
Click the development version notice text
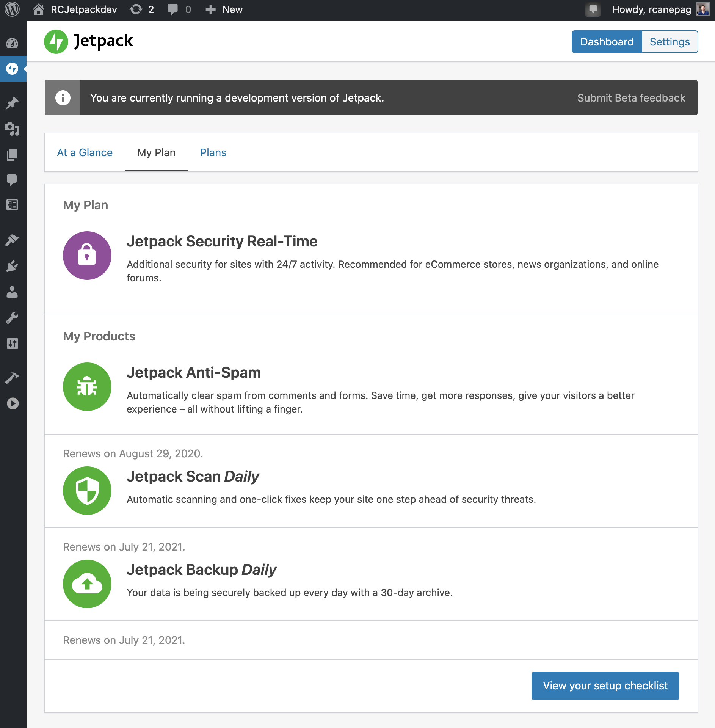click(237, 98)
